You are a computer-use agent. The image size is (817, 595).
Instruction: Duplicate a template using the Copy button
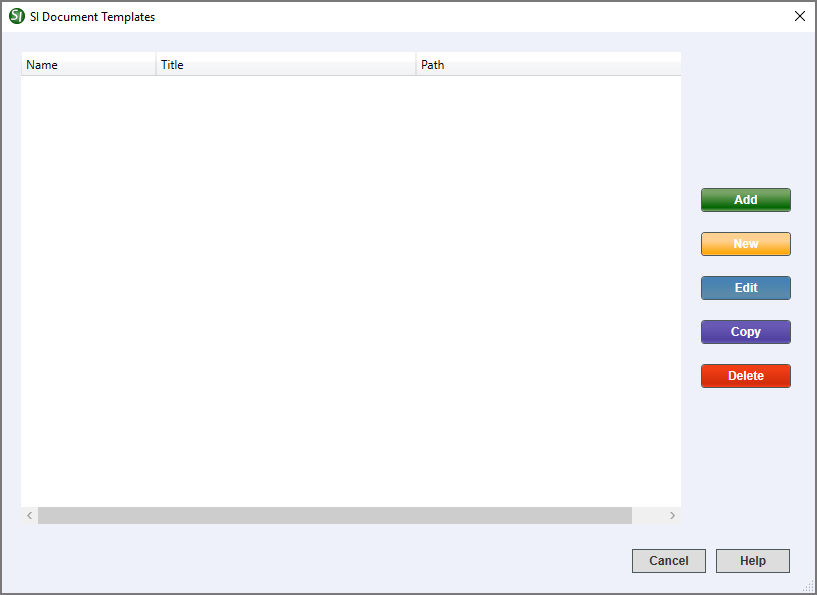[x=746, y=332]
